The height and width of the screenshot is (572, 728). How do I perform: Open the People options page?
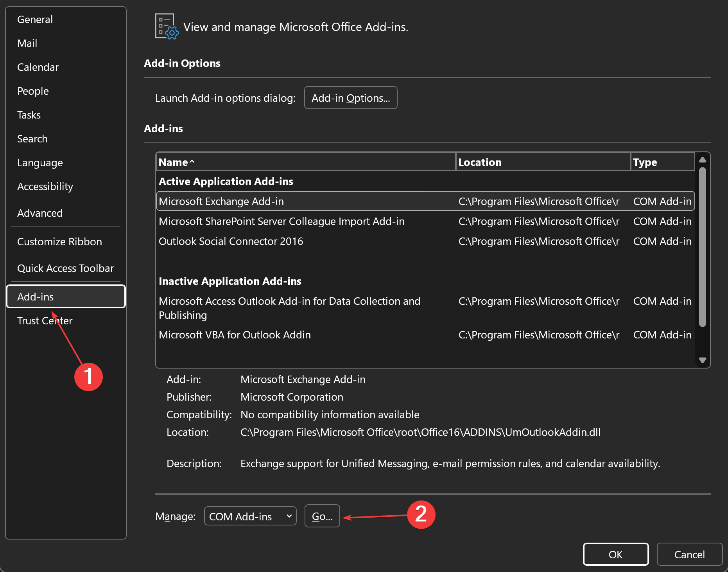66,91
